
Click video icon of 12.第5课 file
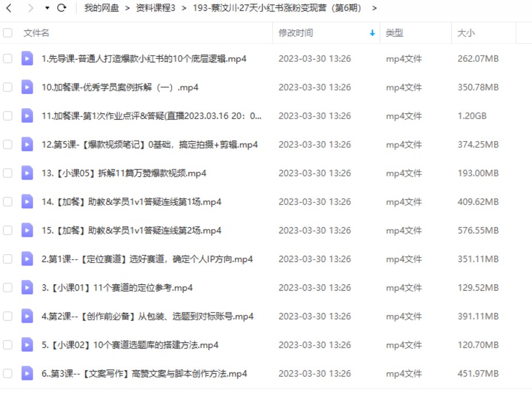tap(27, 144)
